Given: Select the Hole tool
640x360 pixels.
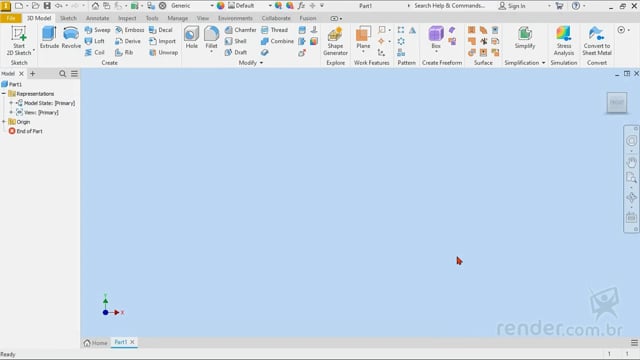Looking at the screenshot, I should pyautogui.click(x=191, y=38).
